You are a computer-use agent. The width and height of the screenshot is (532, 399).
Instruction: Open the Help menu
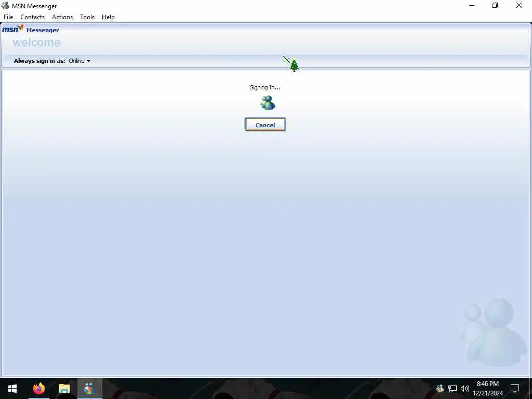pyautogui.click(x=108, y=17)
